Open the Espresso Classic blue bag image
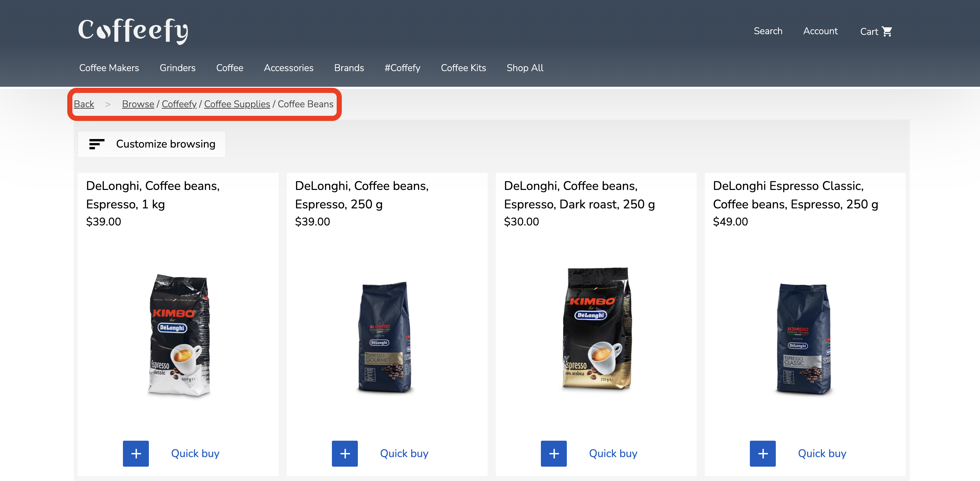The width and height of the screenshot is (980, 481). point(803,339)
